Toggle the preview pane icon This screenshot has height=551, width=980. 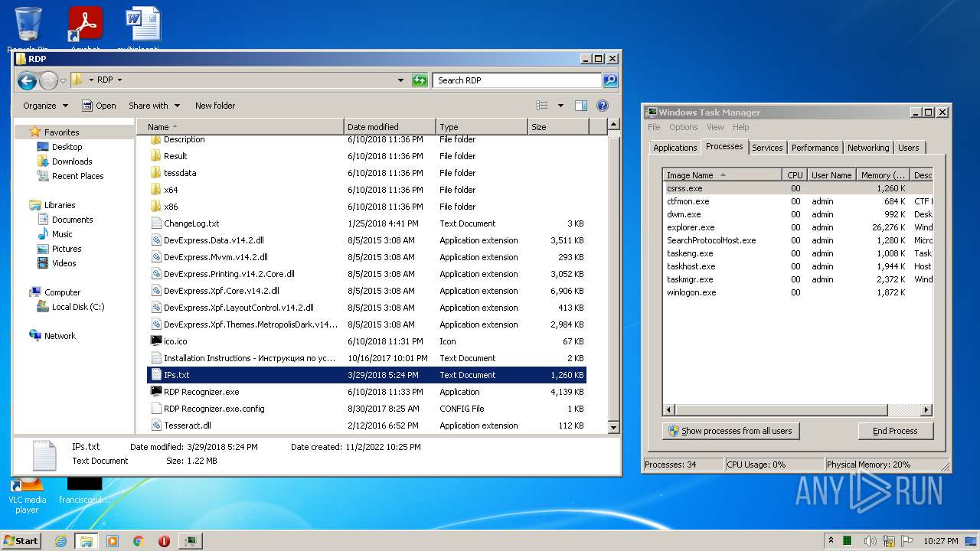click(581, 106)
